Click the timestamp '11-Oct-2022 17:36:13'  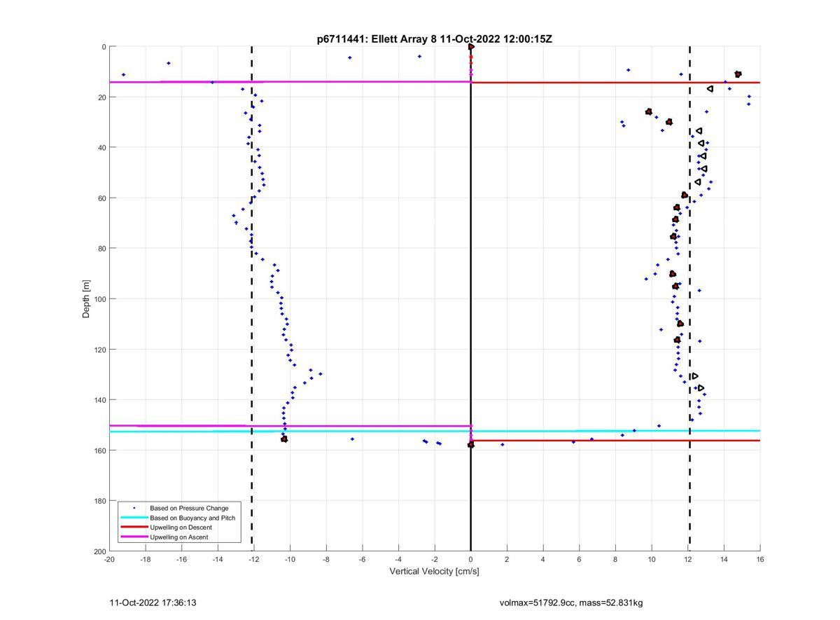(153, 602)
